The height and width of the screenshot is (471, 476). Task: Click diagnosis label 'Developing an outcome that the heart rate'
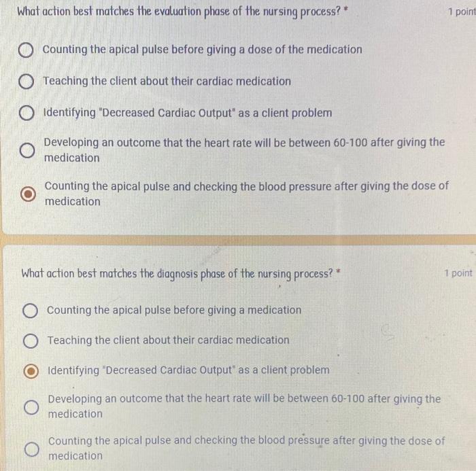(244, 406)
